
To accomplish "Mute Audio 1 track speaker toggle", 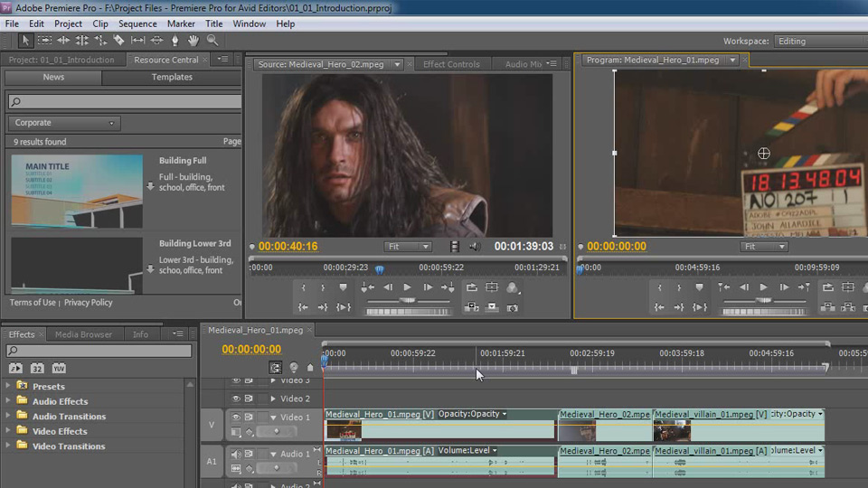I will 236,454.
